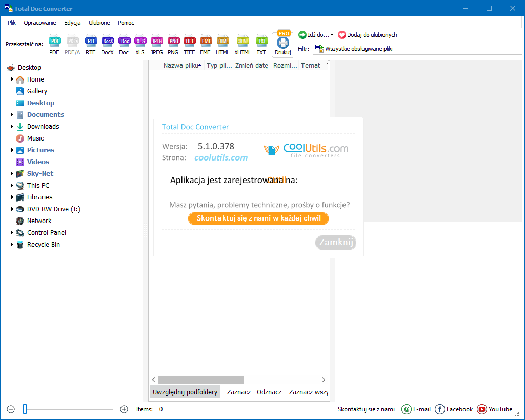Viewport: 525px width, 420px height.
Task: Expand the Pictures tree node
Action: pos(12,150)
